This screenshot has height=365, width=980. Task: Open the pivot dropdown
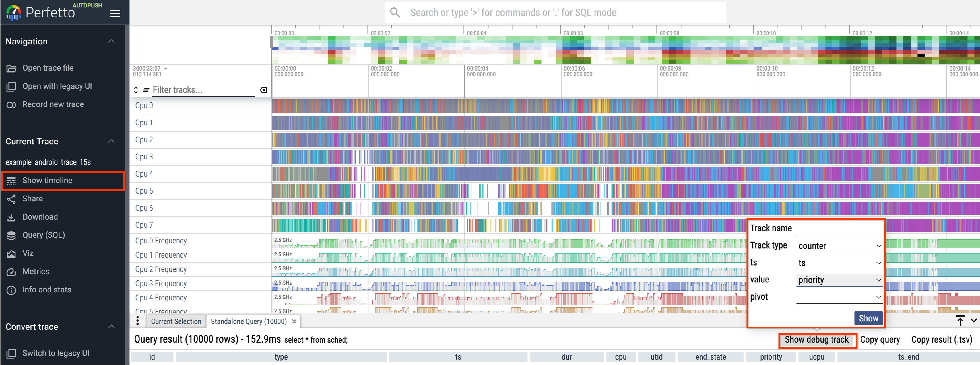point(839,297)
